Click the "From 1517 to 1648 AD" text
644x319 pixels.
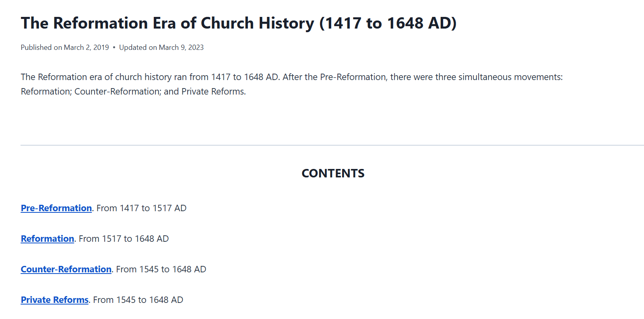point(124,239)
